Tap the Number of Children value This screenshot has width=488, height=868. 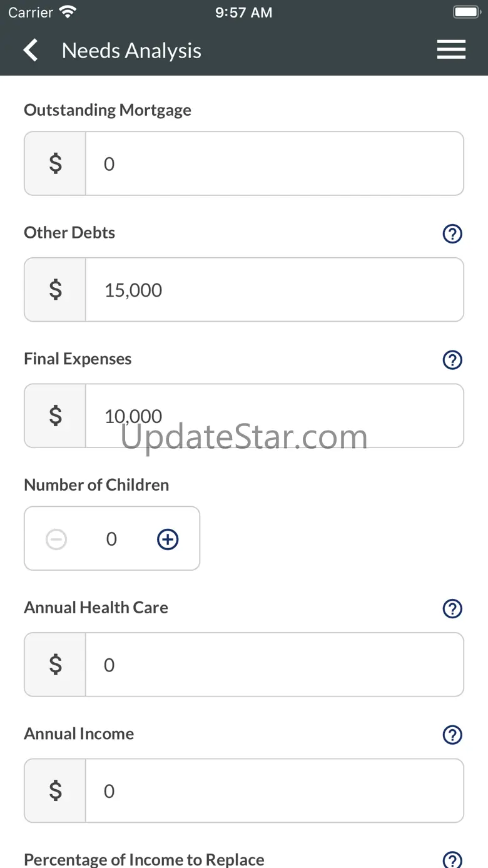[x=111, y=539]
